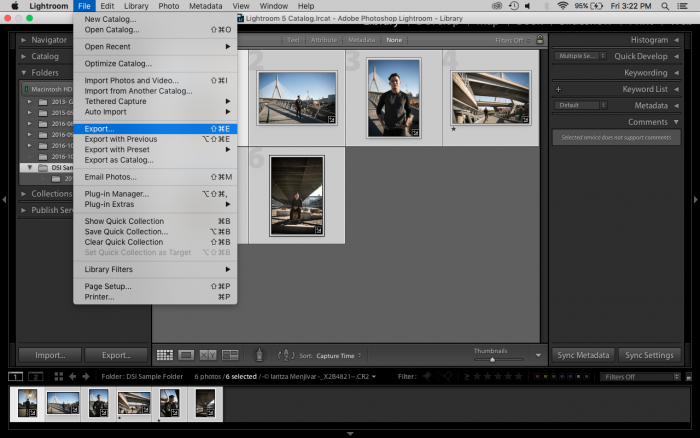Expand the Navigator panel

point(23,40)
